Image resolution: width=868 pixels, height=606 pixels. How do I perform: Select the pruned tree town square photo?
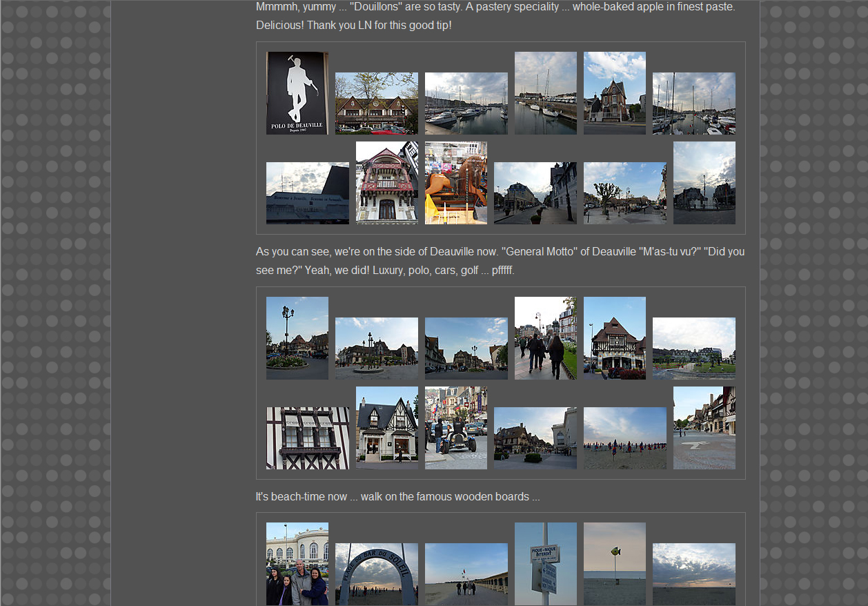click(x=624, y=193)
